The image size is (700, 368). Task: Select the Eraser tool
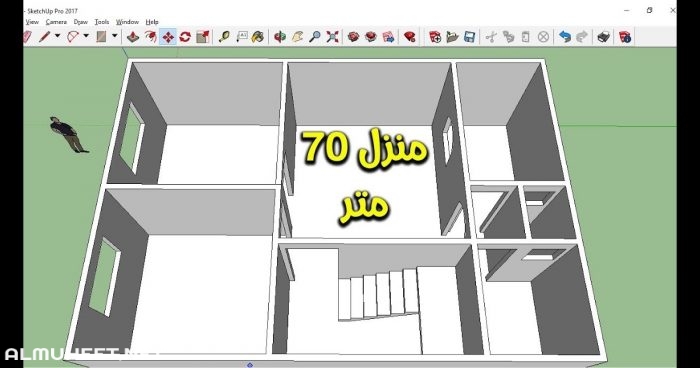pos(28,37)
